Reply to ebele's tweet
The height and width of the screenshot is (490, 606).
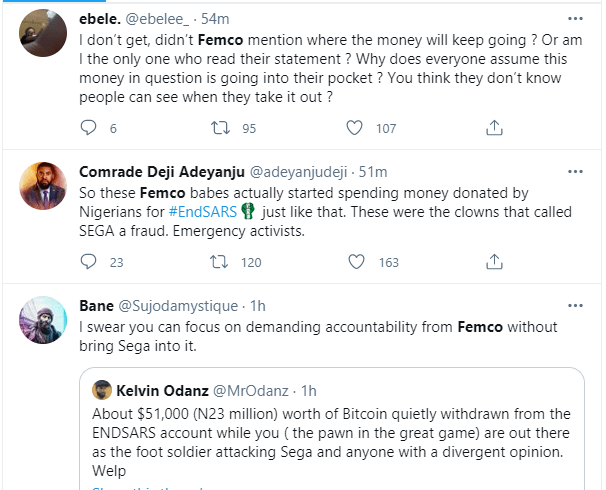point(88,128)
